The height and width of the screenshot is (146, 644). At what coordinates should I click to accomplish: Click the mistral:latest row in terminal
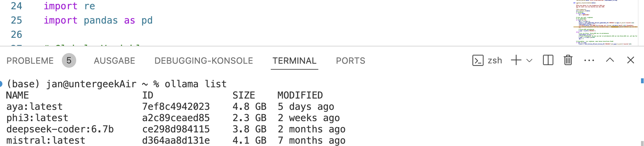[x=176, y=140]
